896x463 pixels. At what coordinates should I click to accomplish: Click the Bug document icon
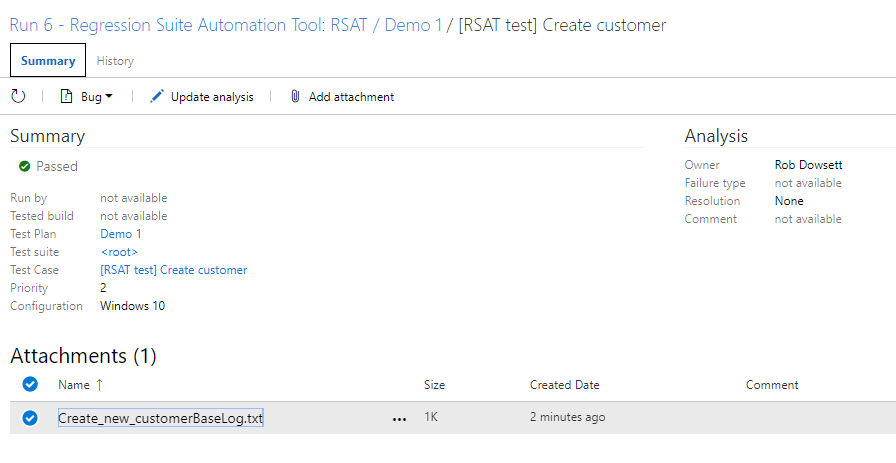pyautogui.click(x=66, y=97)
